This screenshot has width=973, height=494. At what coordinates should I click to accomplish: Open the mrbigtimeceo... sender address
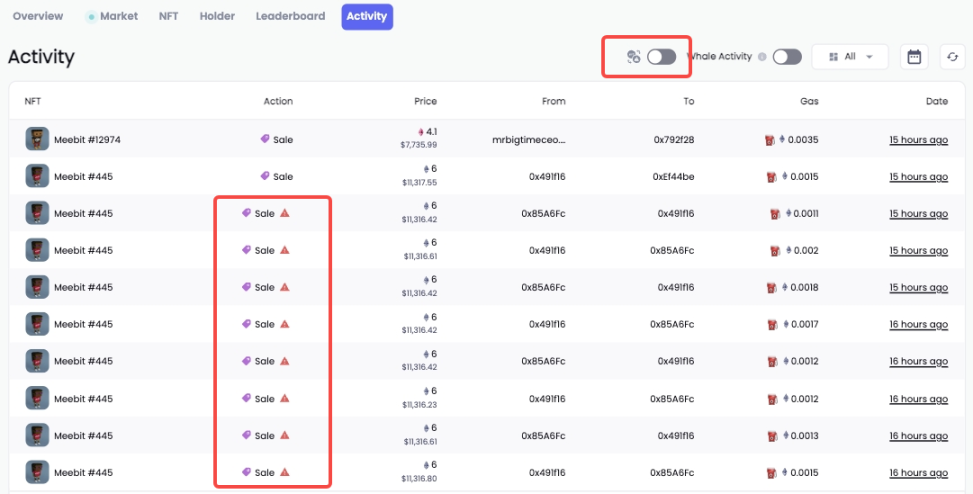[x=529, y=140]
